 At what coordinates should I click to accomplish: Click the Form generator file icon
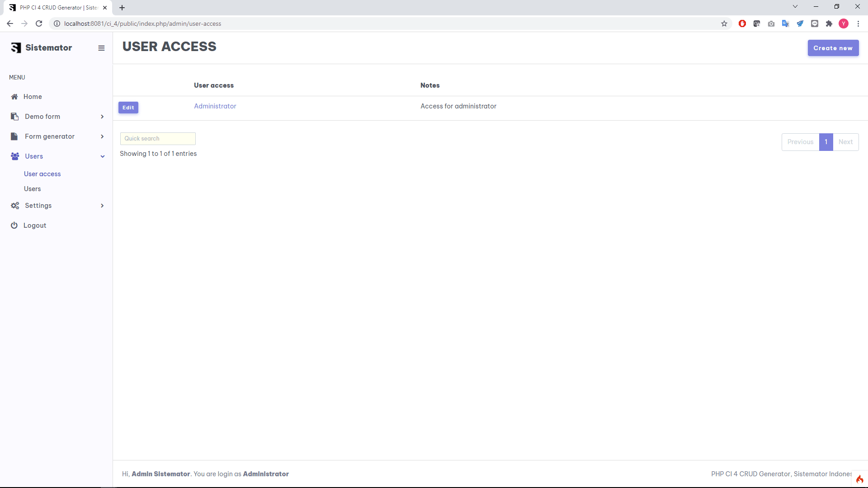tap(14, 136)
